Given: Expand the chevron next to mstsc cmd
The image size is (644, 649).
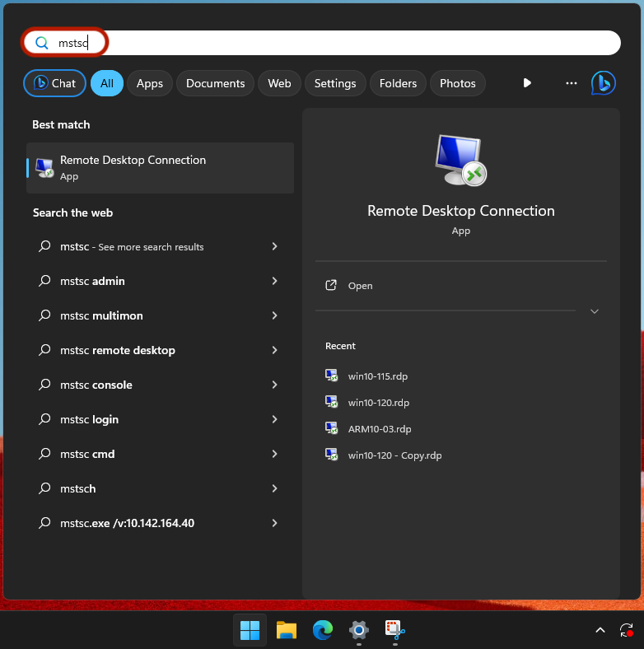Looking at the screenshot, I should pyautogui.click(x=274, y=454).
